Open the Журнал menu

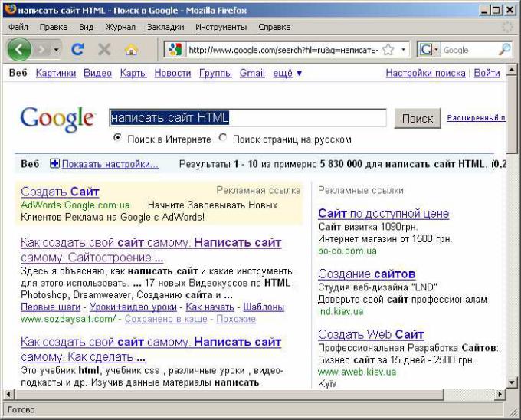(120, 27)
